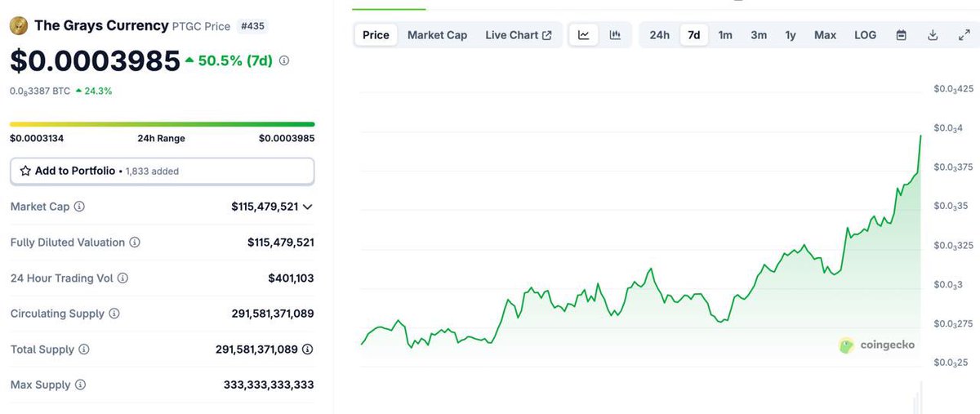The width and height of the screenshot is (980, 414).
Task: Click the $401,103 trading volume value
Action: 291,278
